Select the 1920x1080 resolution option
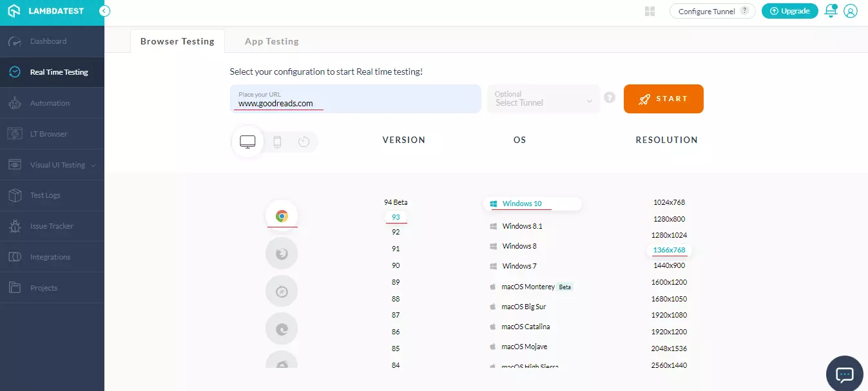 tap(668, 315)
